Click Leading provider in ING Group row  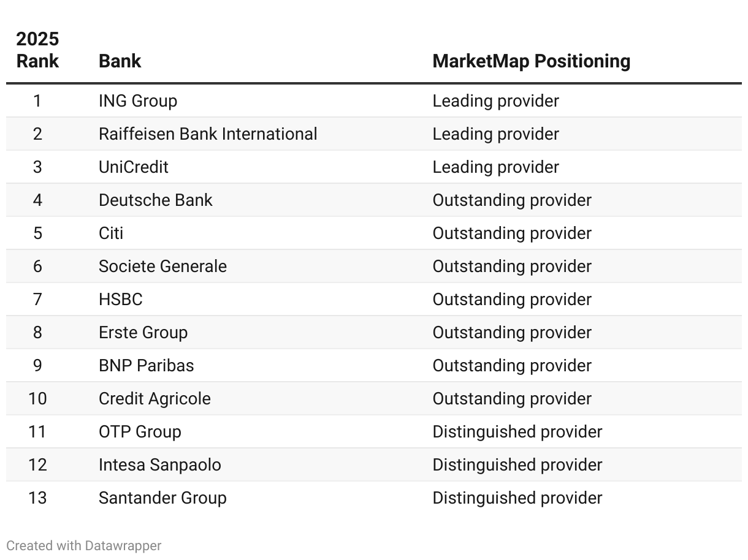tap(495, 101)
